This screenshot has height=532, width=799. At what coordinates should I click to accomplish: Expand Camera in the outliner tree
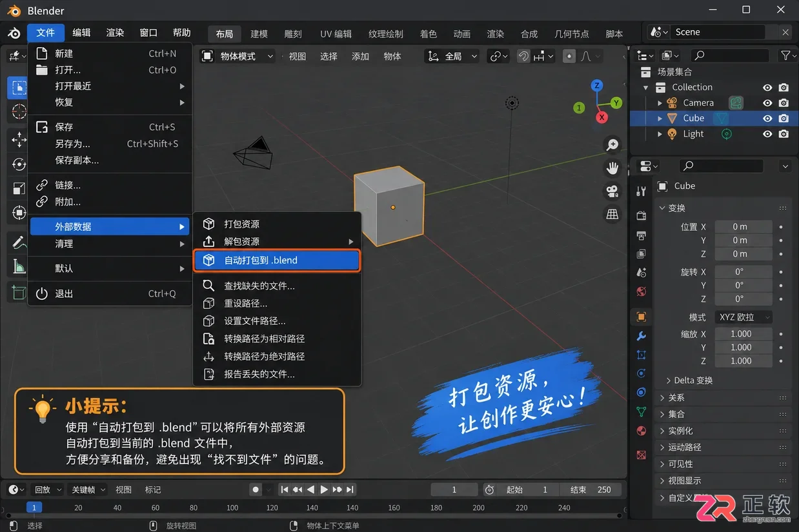(660, 103)
